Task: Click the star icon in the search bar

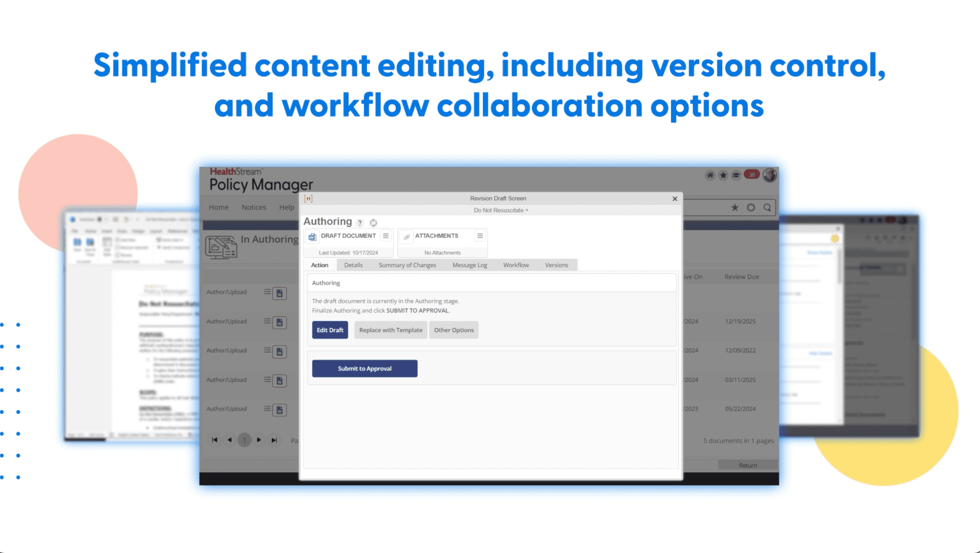Action: pos(735,207)
